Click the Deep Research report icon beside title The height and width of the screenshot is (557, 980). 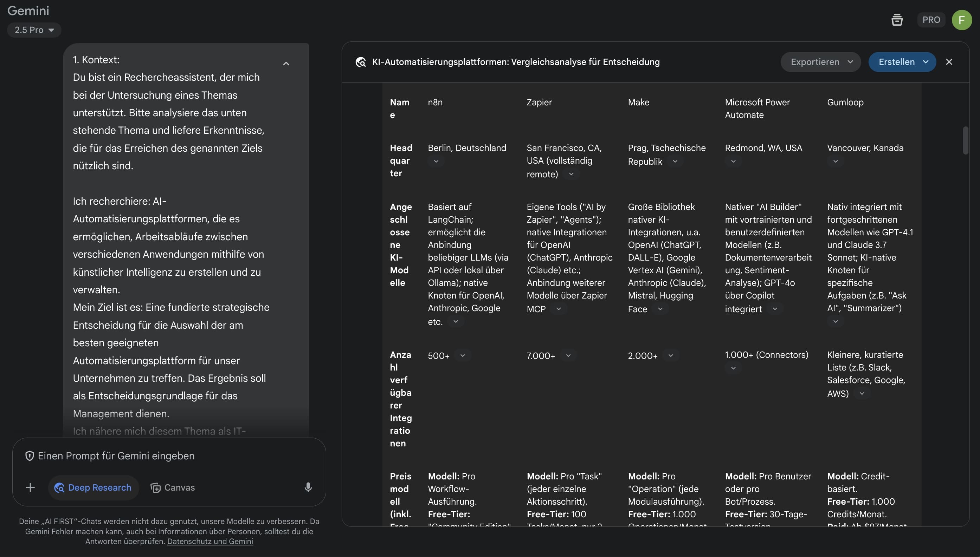click(x=360, y=62)
